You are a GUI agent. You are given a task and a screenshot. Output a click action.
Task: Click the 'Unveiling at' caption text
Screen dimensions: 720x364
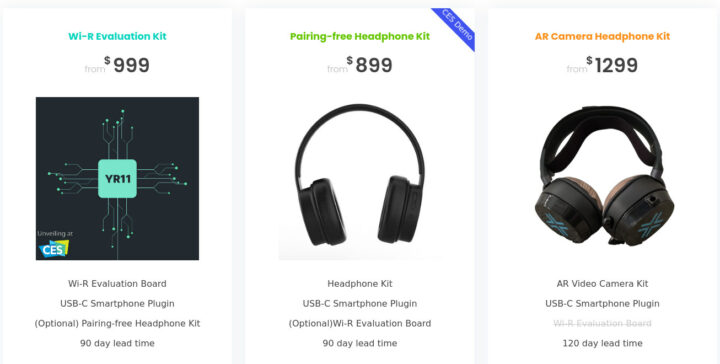[55, 234]
